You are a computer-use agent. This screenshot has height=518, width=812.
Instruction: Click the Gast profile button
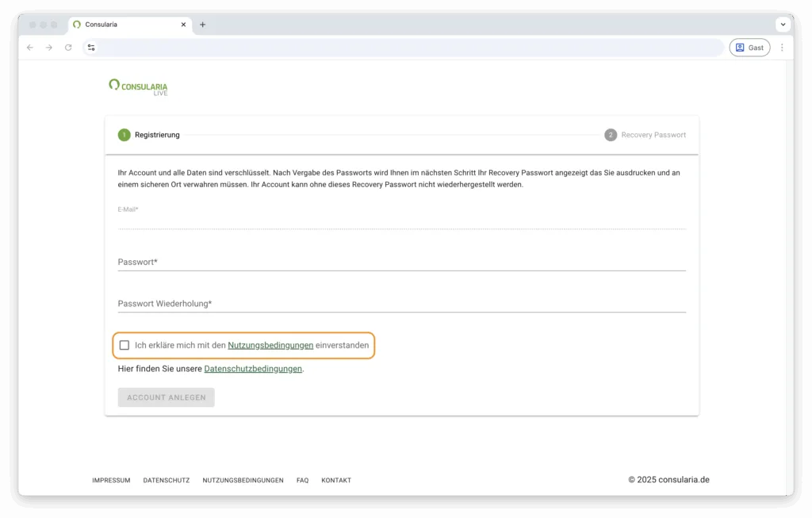(749, 48)
